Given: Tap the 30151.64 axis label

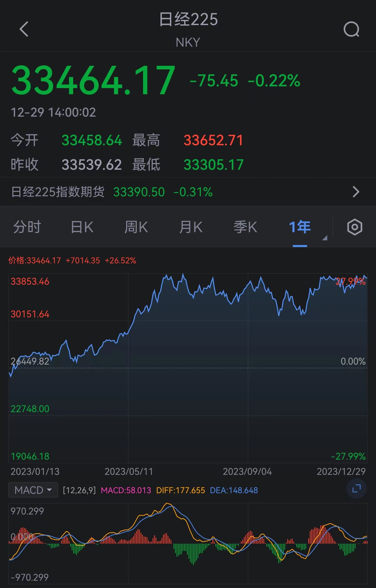Looking at the screenshot, I should (30, 314).
